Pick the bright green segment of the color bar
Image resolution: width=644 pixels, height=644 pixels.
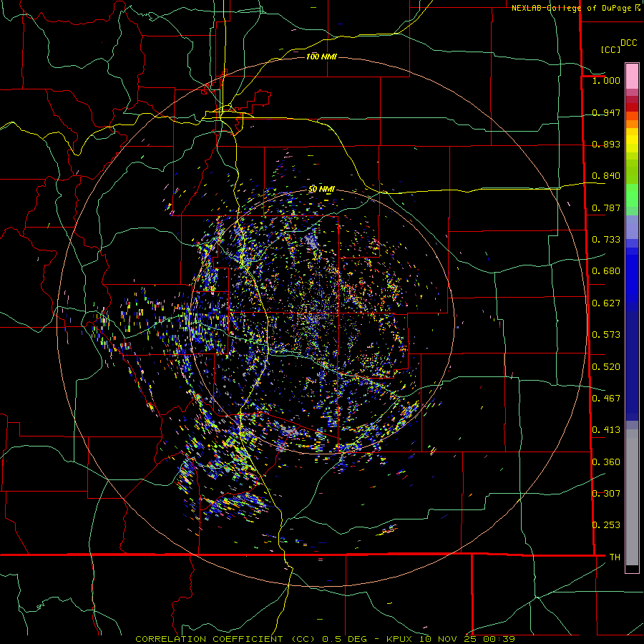(632, 195)
